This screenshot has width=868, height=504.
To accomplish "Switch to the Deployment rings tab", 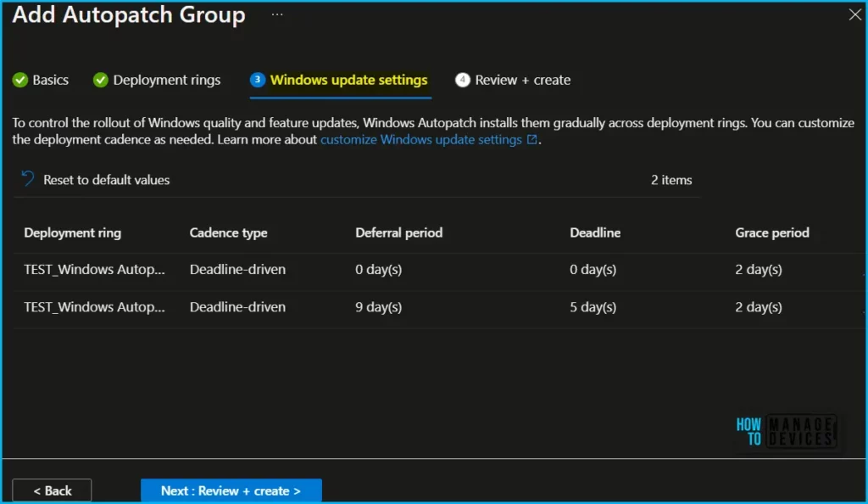I will point(157,81).
